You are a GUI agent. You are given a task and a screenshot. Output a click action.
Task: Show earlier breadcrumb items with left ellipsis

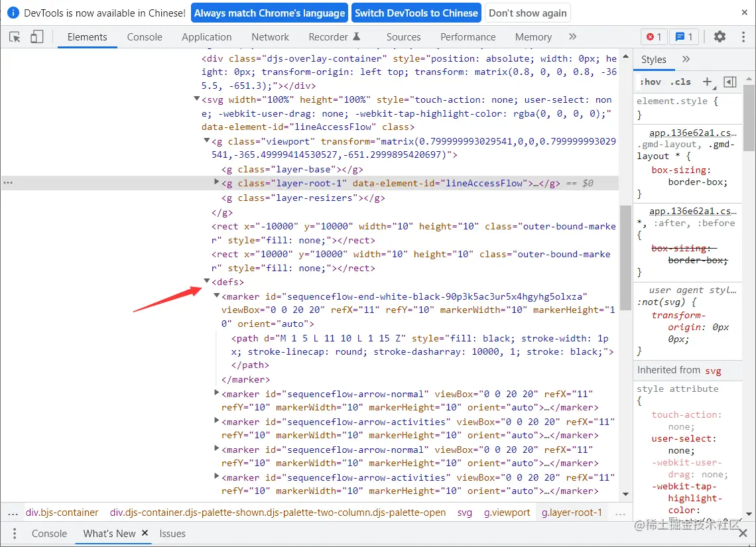click(x=13, y=513)
